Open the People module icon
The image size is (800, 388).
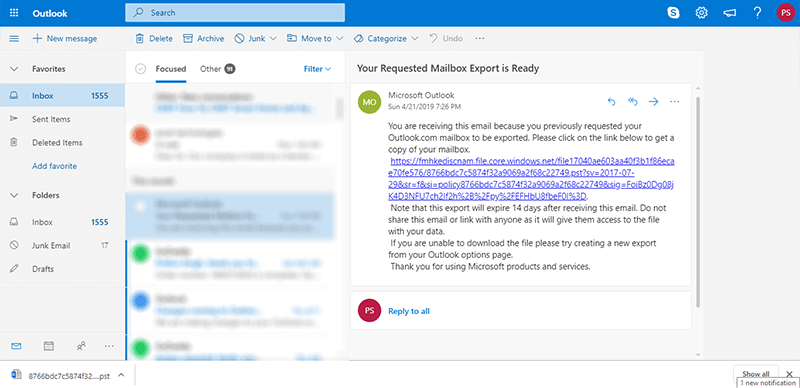point(81,346)
